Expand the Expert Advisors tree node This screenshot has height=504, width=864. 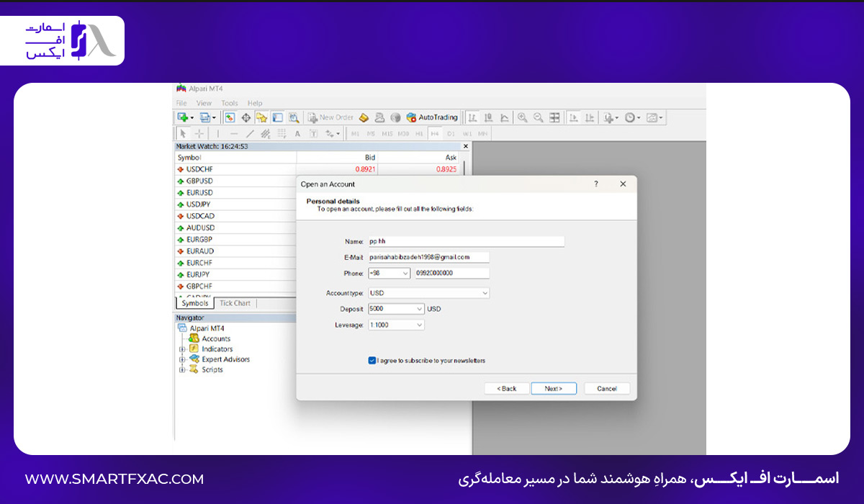point(182,359)
